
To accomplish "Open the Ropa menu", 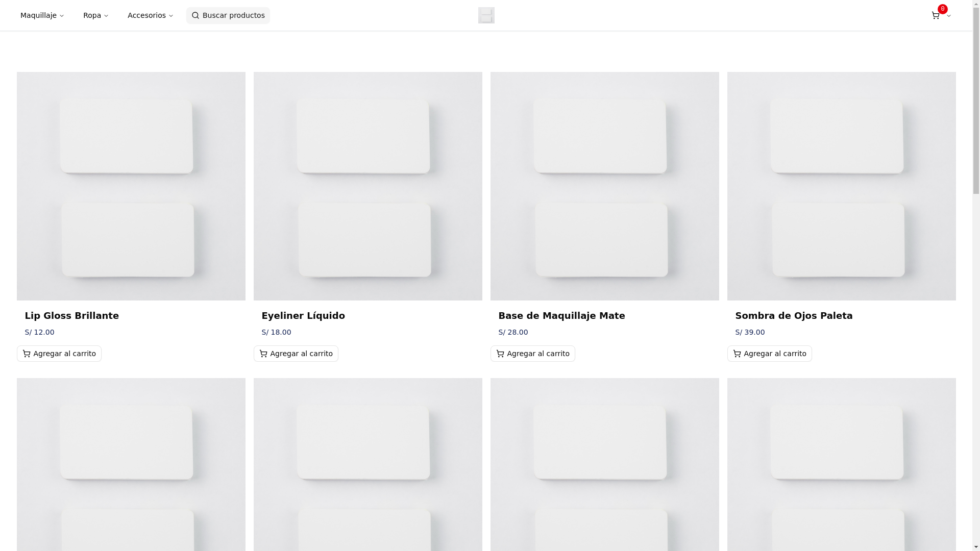I will click(x=96, y=15).
